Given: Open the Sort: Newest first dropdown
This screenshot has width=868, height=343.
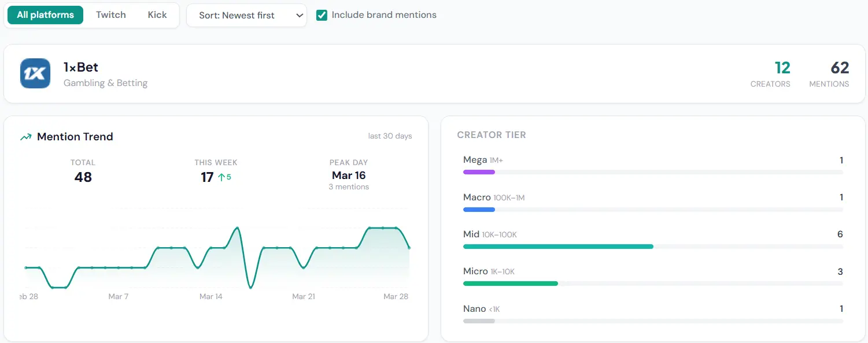Looking at the screenshot, I should [246, 16].
